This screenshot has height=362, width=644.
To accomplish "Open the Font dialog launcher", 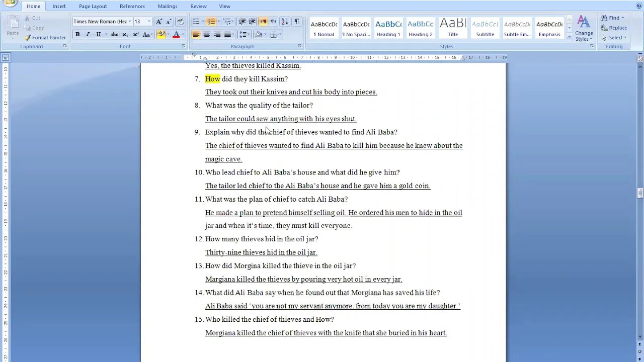I will [184, 46].
